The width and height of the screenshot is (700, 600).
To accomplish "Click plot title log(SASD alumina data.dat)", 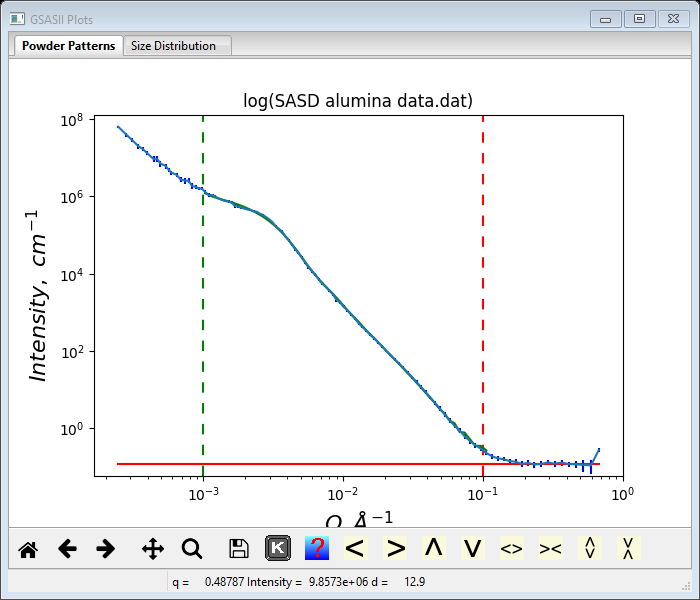I will pyautogui.click(x=358, y=100).
